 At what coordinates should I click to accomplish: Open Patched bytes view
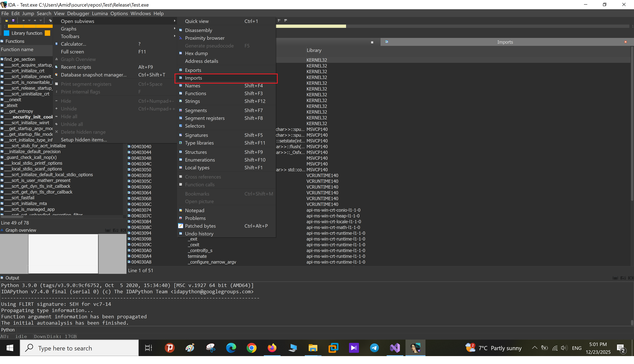tap(200, 226)
